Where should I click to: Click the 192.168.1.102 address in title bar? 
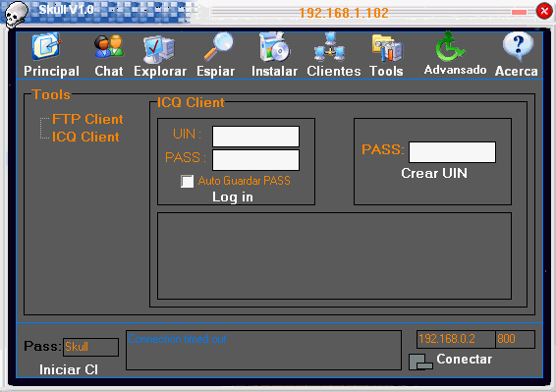pos(344,13)
